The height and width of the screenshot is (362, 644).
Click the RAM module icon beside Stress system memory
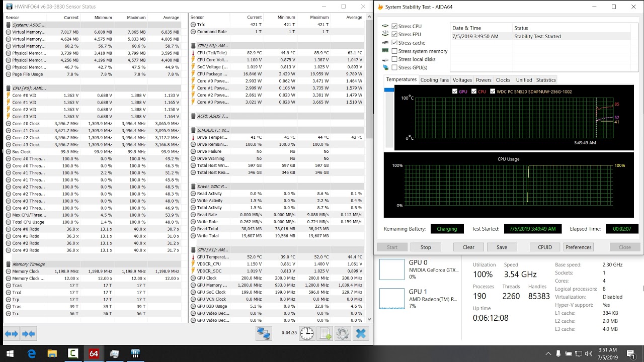[x=385, y=51]
